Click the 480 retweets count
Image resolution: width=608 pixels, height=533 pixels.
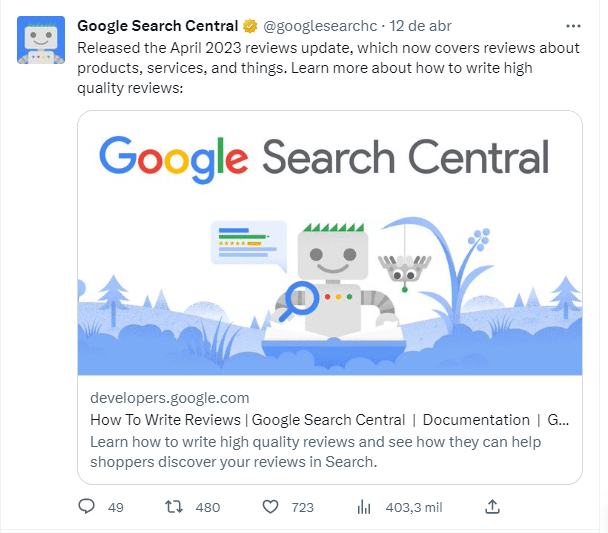(207, 507)
